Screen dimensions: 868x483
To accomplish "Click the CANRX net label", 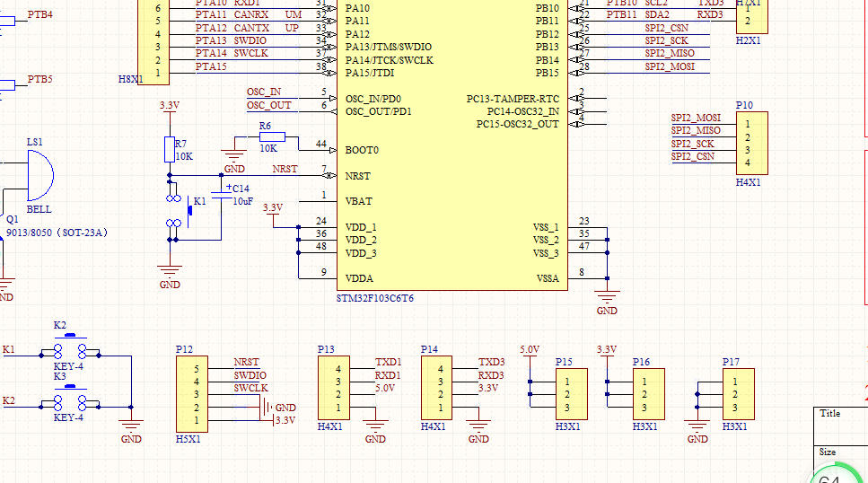I will click(251, 15).
